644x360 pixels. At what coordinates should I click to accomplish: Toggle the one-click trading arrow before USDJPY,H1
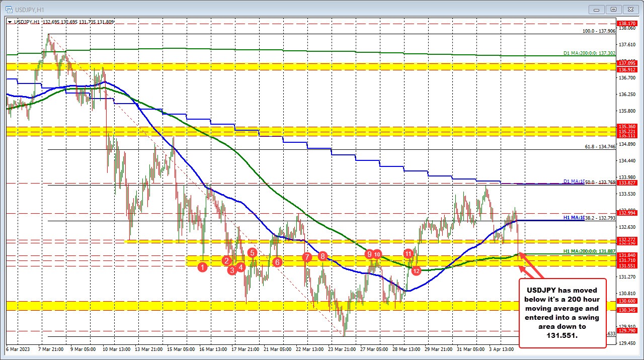tap(9, 22)
